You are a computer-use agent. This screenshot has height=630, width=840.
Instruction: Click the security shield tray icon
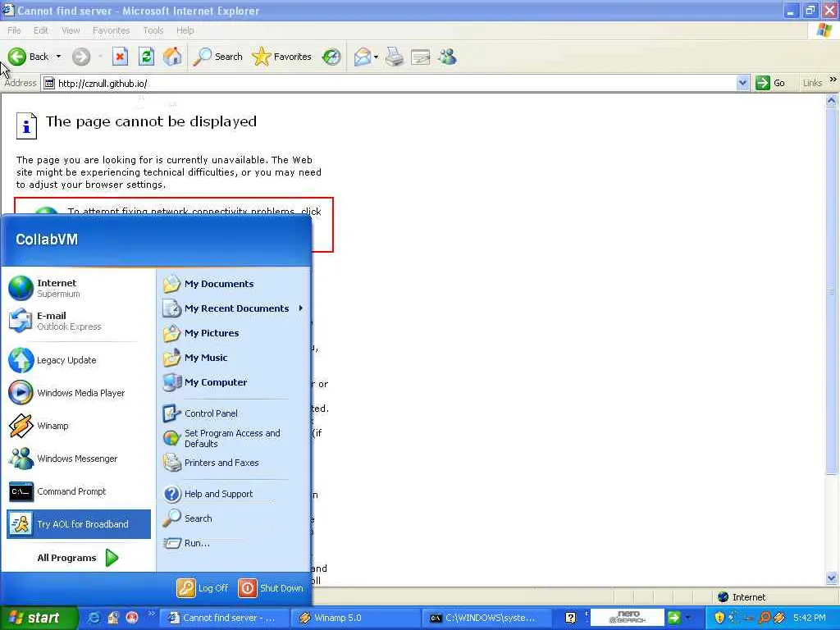click(x=719, y=618)
